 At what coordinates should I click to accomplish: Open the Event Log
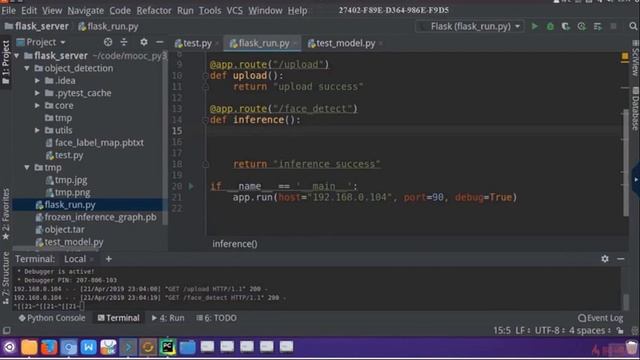[x=600, y=318]
